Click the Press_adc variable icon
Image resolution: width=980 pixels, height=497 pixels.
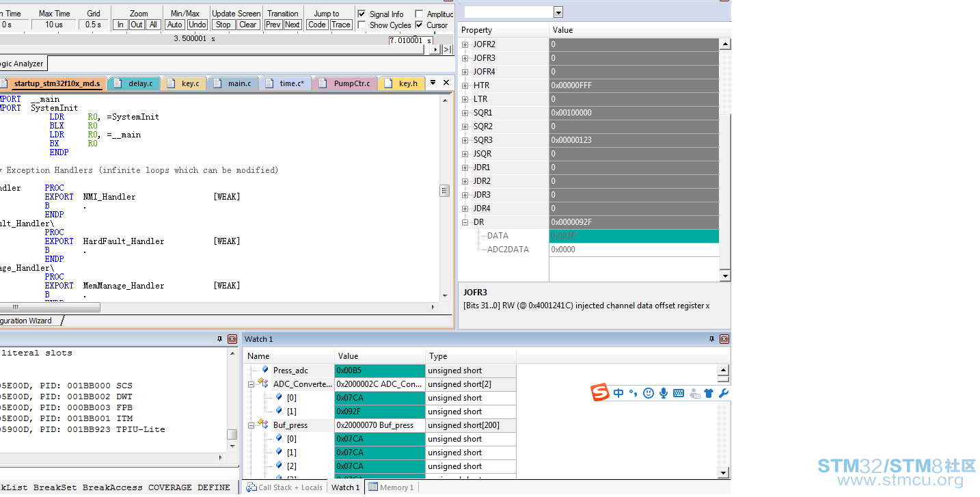[x=265, y=370]
